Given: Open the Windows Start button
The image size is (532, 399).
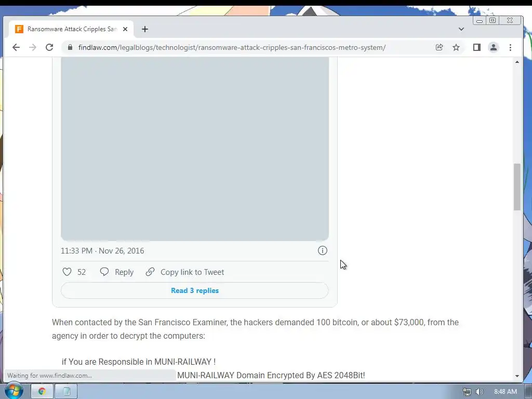Looking at the screenshot, I should click(14, 391).
